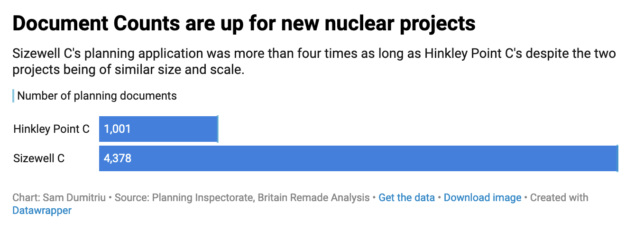Click the "Hinkley Point C" row label
The width and height of the screenshot is (644, 240).
pyautogui.click(x=51, y=129)
